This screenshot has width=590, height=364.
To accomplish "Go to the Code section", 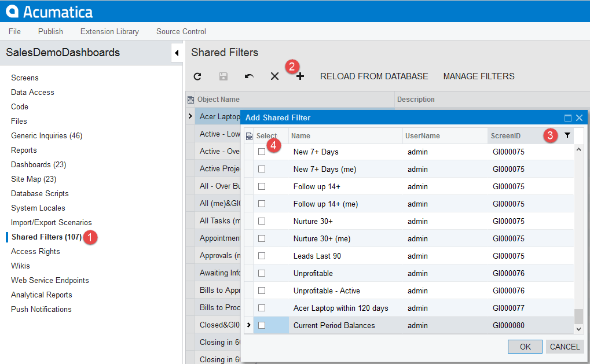I will [20, 107].
